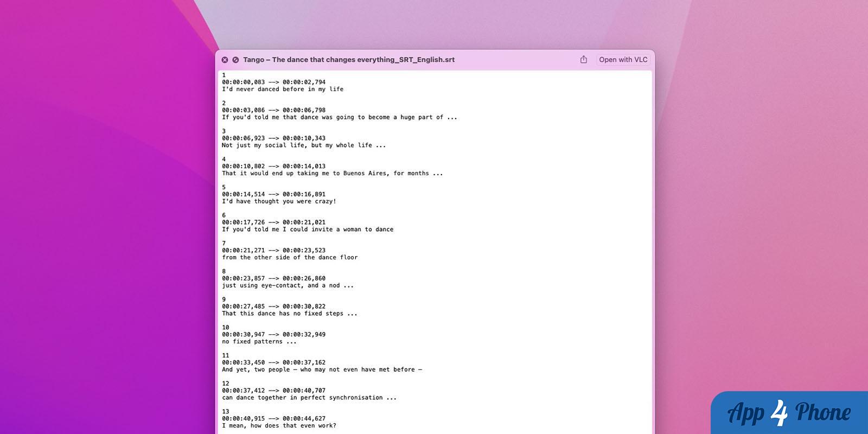Click the "no fixed patterns ..." line
868x434 pixels.
(259, 342)
